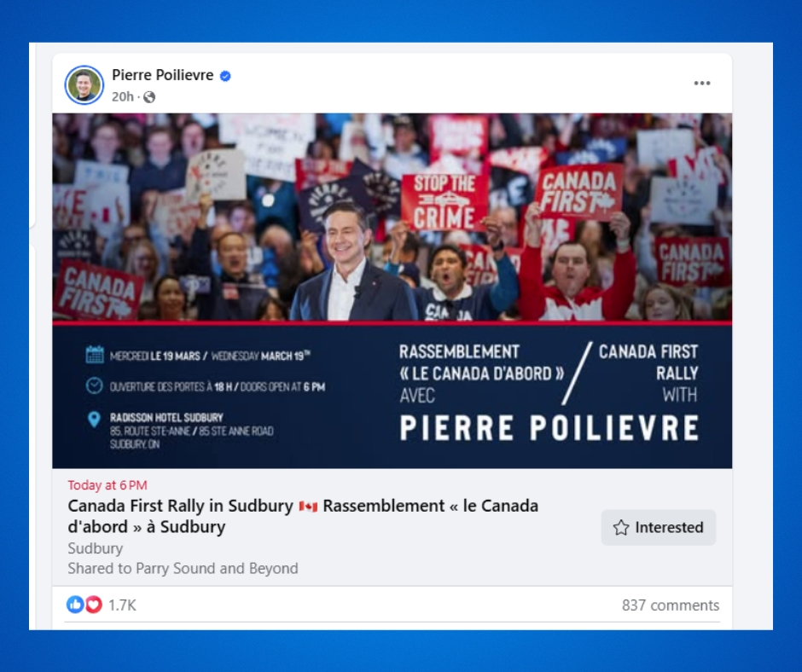
Task: Click the blue Like reaction icon
Action: (x=75, y=605)
